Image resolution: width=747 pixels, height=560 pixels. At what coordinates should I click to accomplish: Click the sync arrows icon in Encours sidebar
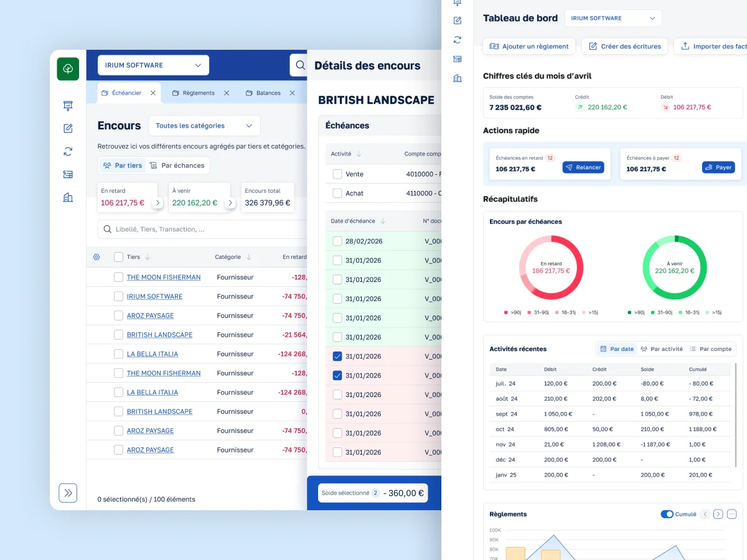click(x=68, y=151)
